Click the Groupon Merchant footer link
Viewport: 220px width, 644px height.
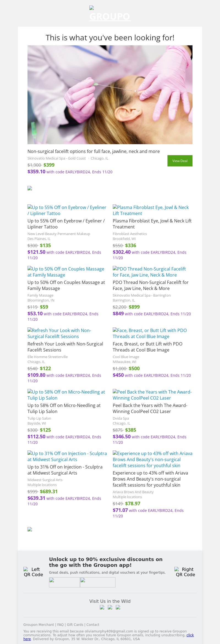tap(38, 625)
